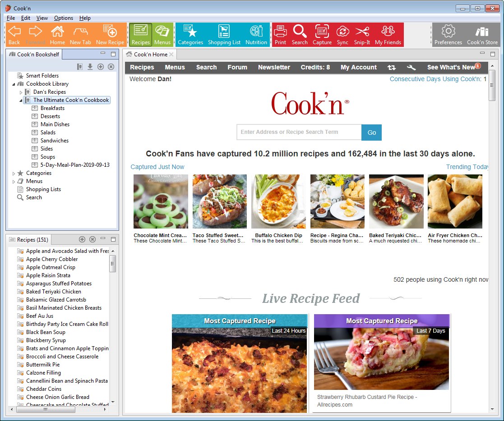
Task: Open Newsletter in the web navigation bar
Action: click(274, 67)
